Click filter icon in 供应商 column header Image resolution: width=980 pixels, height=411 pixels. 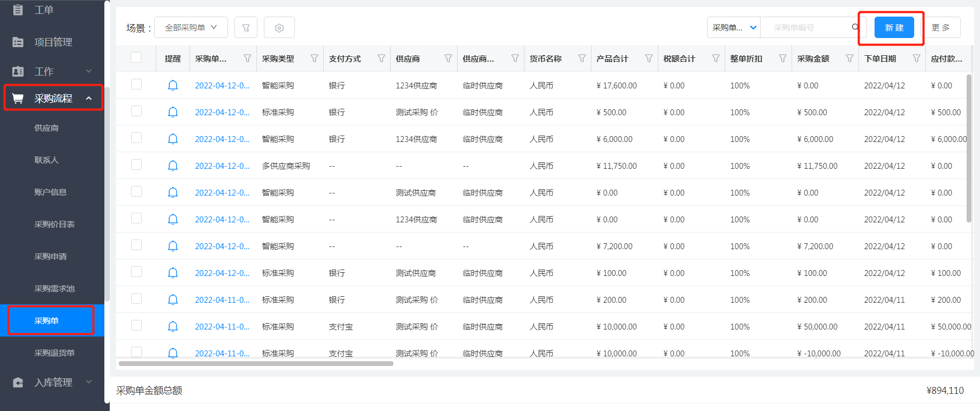coord(448,58)
